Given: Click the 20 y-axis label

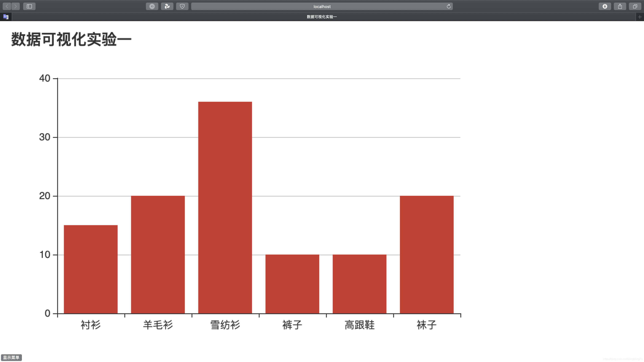Looking at the screenshot, I should [45, 196].
